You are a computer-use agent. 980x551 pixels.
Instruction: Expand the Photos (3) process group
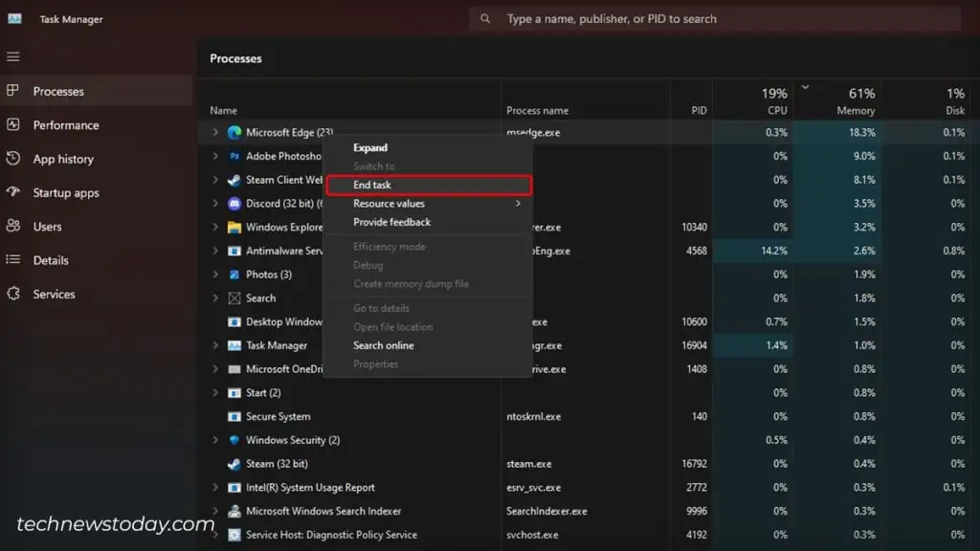pyautogui.click(x=215, y=275)
